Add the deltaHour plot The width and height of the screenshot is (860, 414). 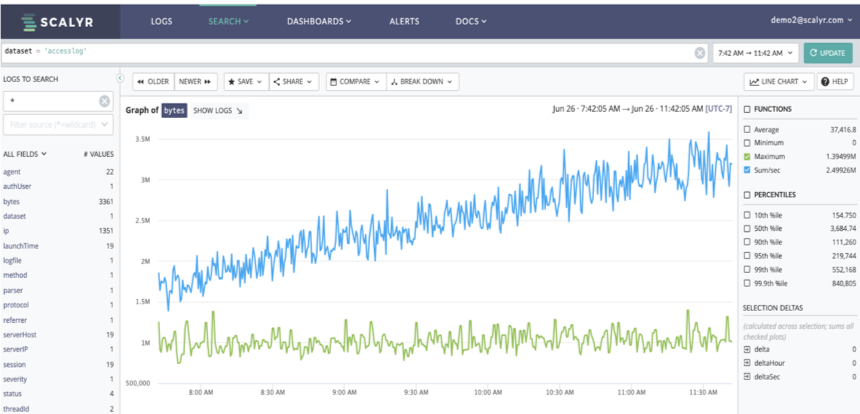tap(747, 363)
